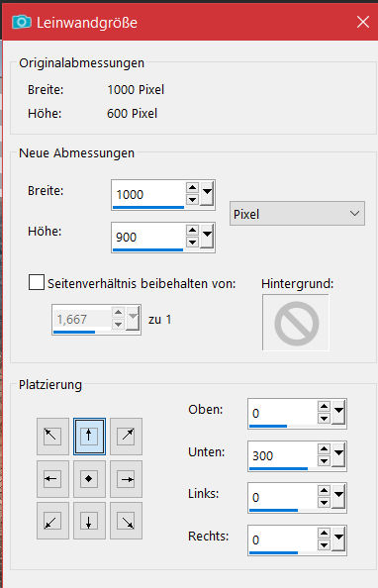Select center placement button
378x588 pixels.
[x=89, y=479]
